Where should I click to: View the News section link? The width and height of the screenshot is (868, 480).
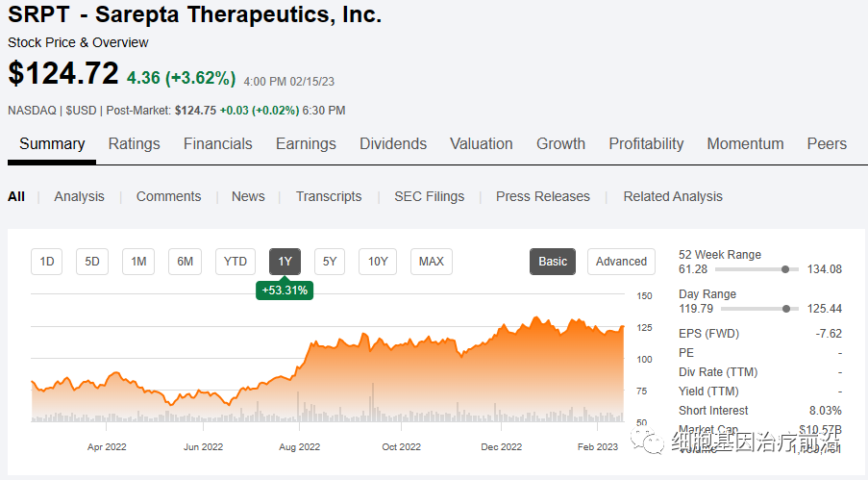(248, 196)
